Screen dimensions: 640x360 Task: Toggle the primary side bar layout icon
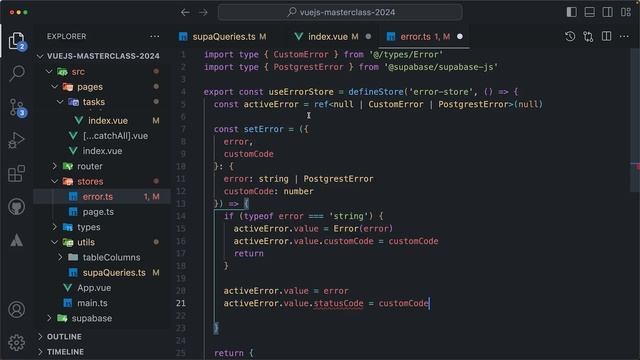(x=571, y=12)
